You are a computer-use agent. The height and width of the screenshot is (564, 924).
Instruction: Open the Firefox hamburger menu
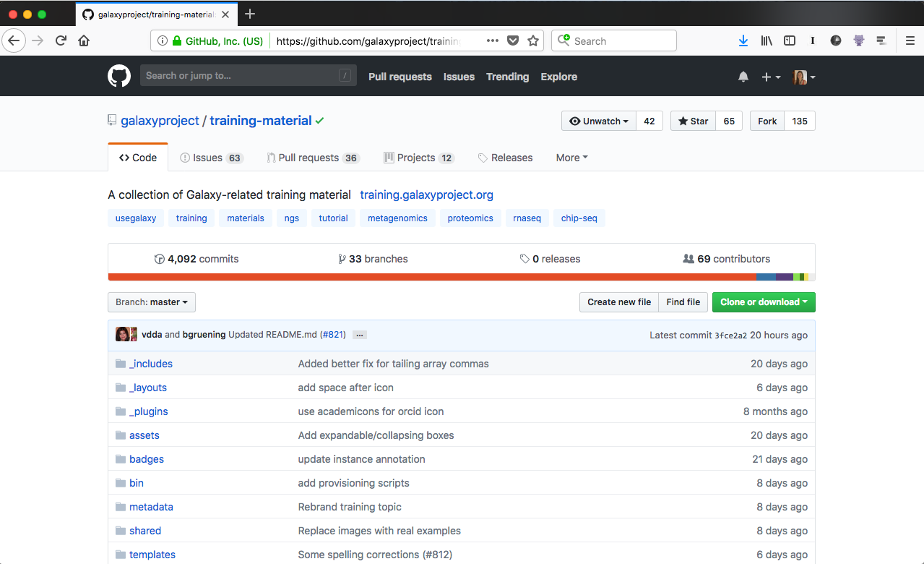coord(910,41)
